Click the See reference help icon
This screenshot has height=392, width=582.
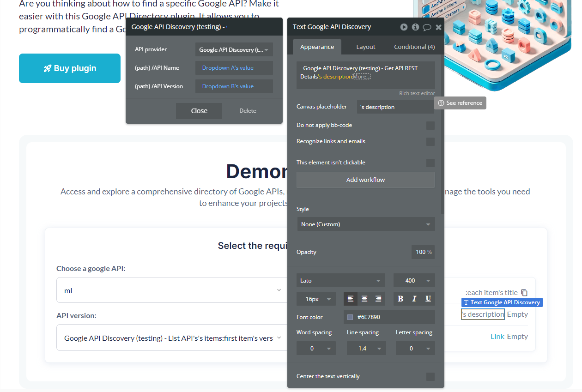click(x=441, y=103)
